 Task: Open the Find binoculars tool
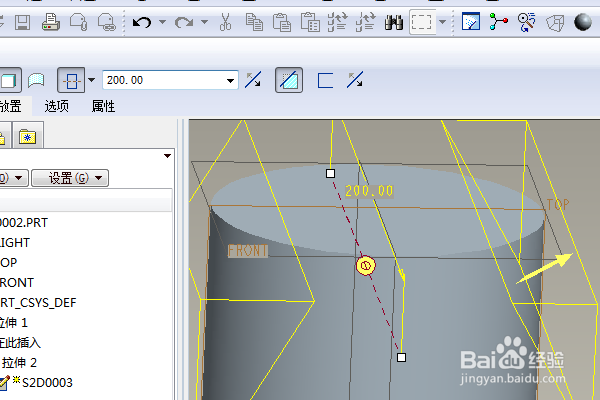click(394, 22)
